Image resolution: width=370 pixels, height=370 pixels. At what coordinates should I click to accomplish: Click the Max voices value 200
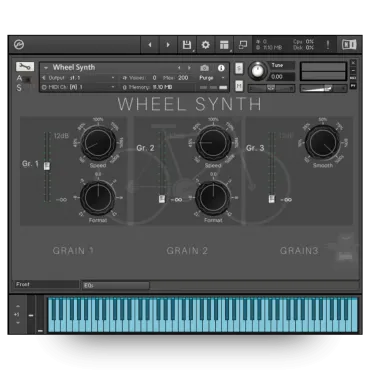pyautogui.click(x=183, y=78)
